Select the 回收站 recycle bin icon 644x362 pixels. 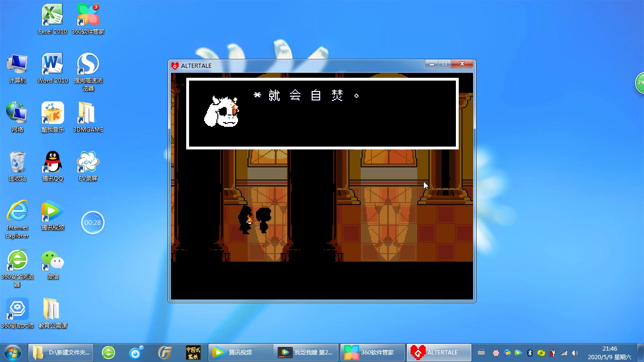(x=17, y=166)
